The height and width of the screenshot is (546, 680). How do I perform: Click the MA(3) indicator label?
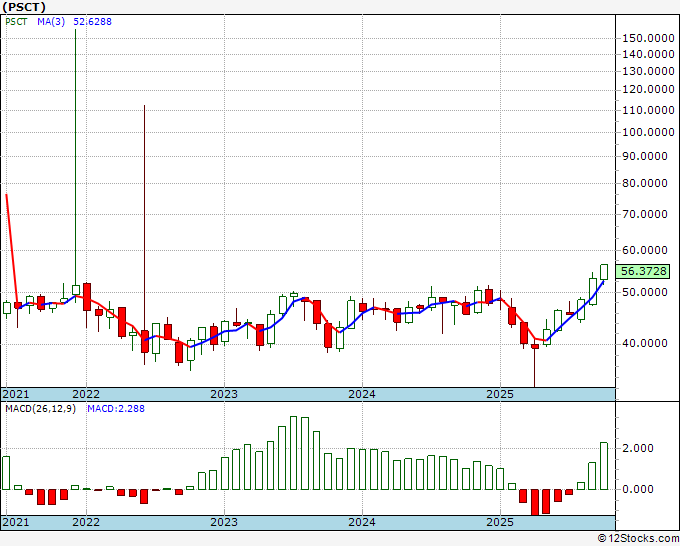[x=51, y=22]
